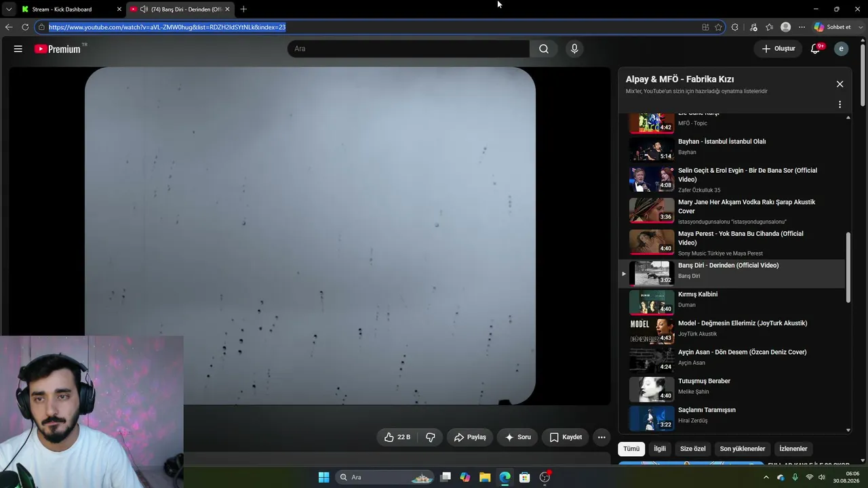Open taskbar volume speaker icon

pyautogui.click(x=822, y=477)
